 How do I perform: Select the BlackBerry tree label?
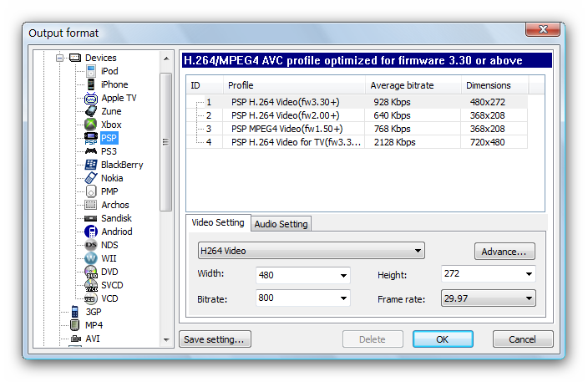(x=122, y=165)
